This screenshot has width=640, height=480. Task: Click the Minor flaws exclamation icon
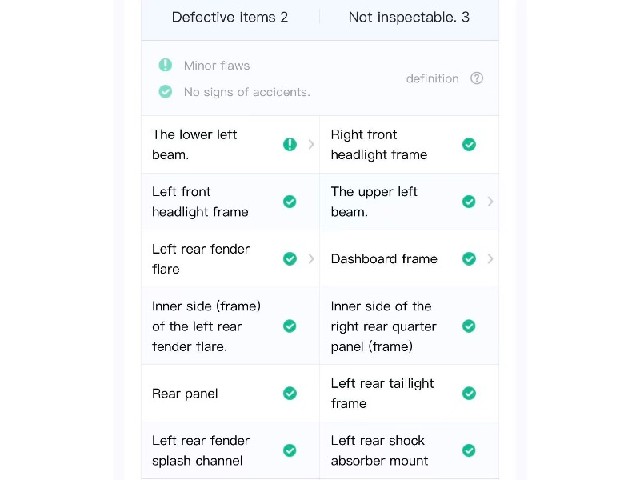(x=165, y=65)
